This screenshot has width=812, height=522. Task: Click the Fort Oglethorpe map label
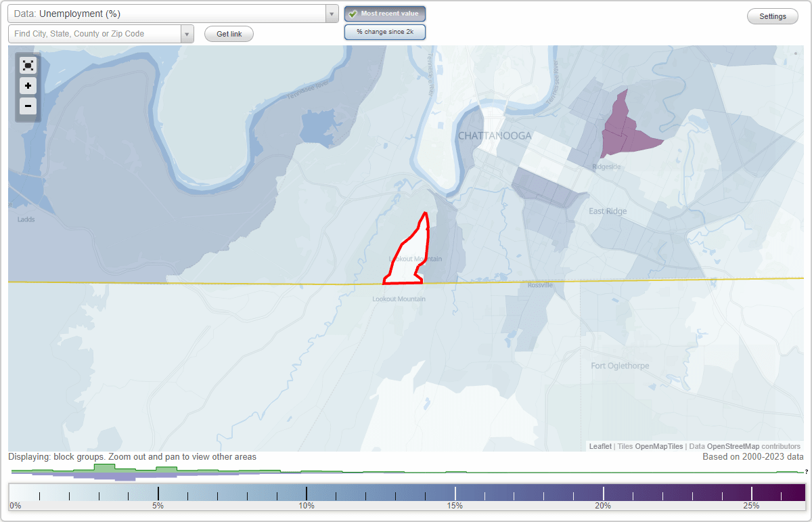click(620, 366)
